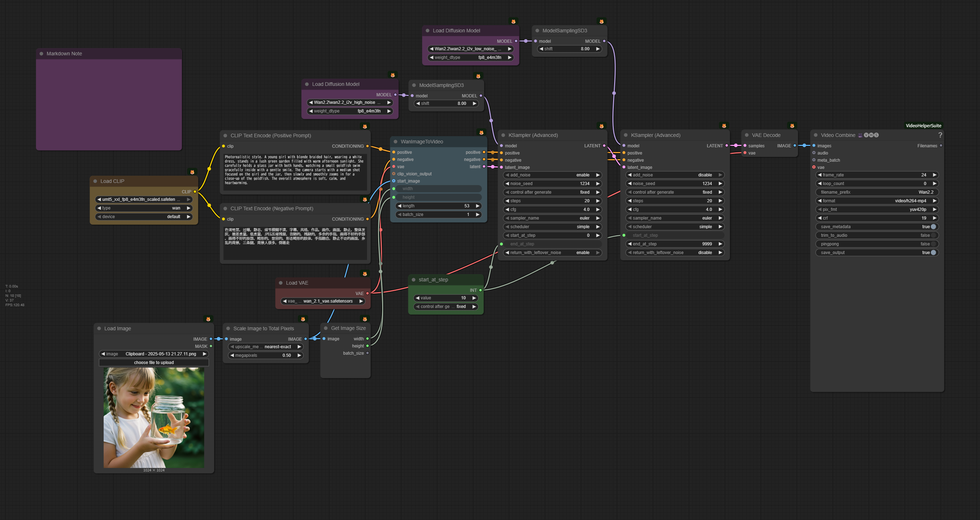Click the girl with goldfish image preview
Viewport: 980px width, 520px height.
[154, 417]
